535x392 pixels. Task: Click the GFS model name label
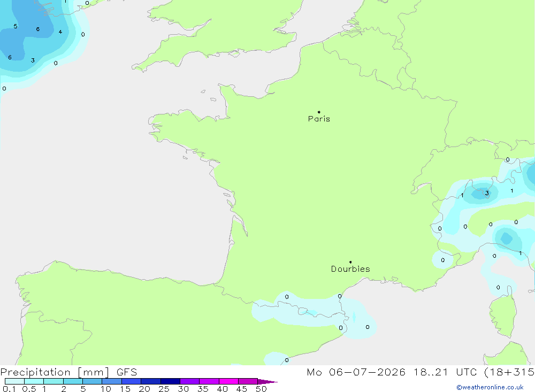tap(127, 372)
